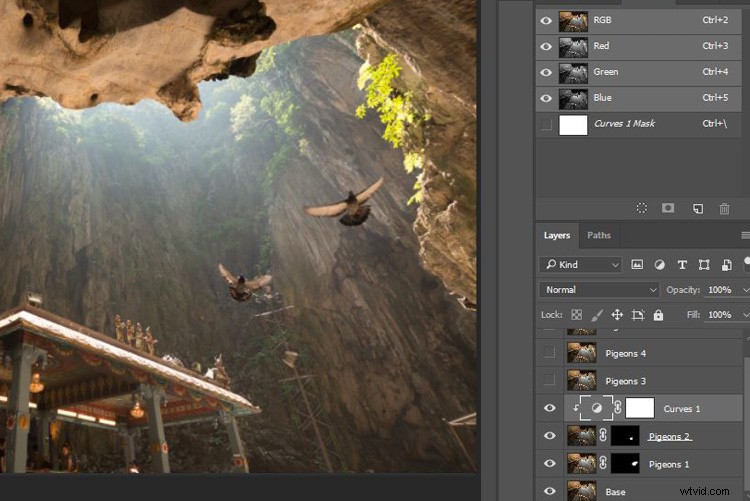Viewport: 750px width, 501px height.
Task: Click the 'Pigeons 2' layer name
Action: (669, 436)
